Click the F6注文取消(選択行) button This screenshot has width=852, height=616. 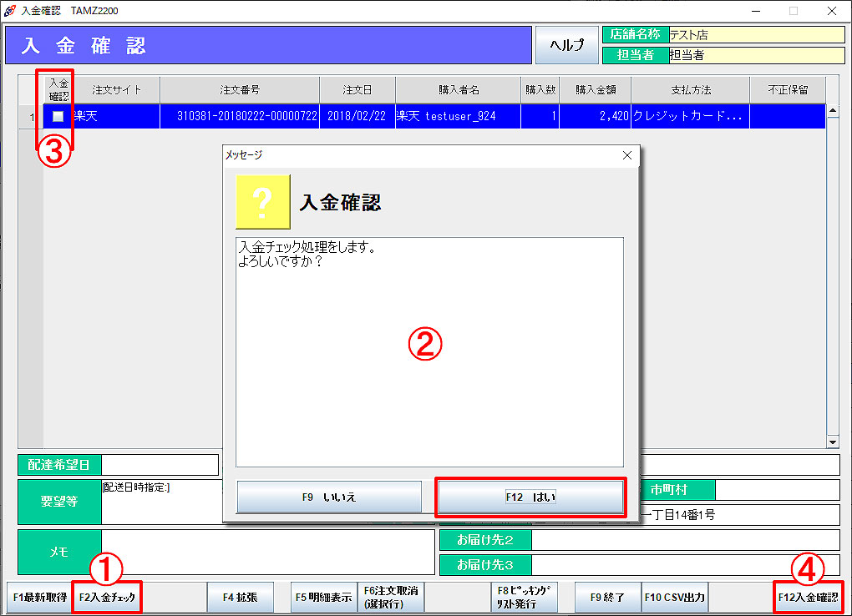click(391, 597)
